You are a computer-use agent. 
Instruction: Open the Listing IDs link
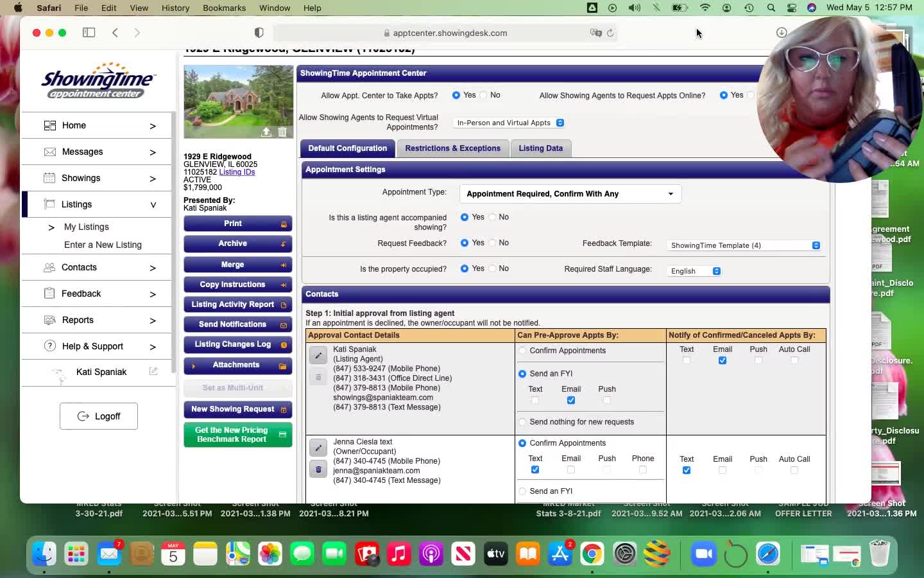click(237, 172)
